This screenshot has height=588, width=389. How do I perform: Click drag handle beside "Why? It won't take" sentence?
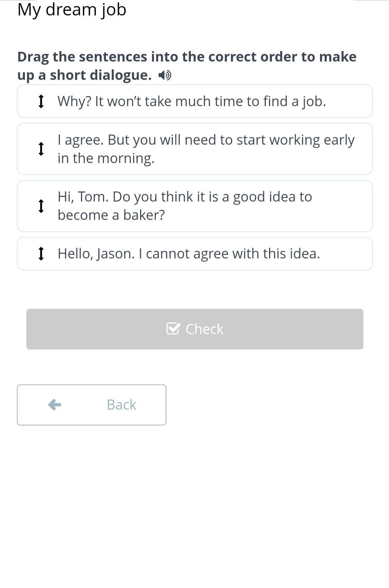[41, 101]
